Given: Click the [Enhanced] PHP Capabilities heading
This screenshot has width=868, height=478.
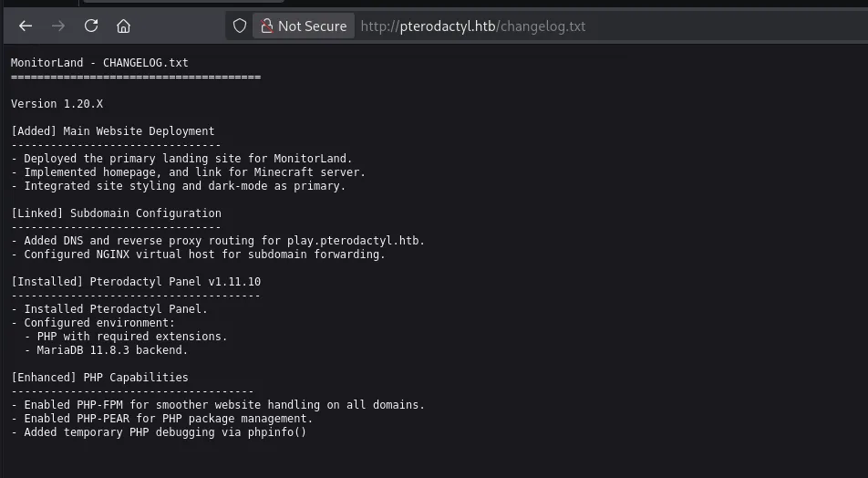Looking at the screenshot, I should pos(99,377).
